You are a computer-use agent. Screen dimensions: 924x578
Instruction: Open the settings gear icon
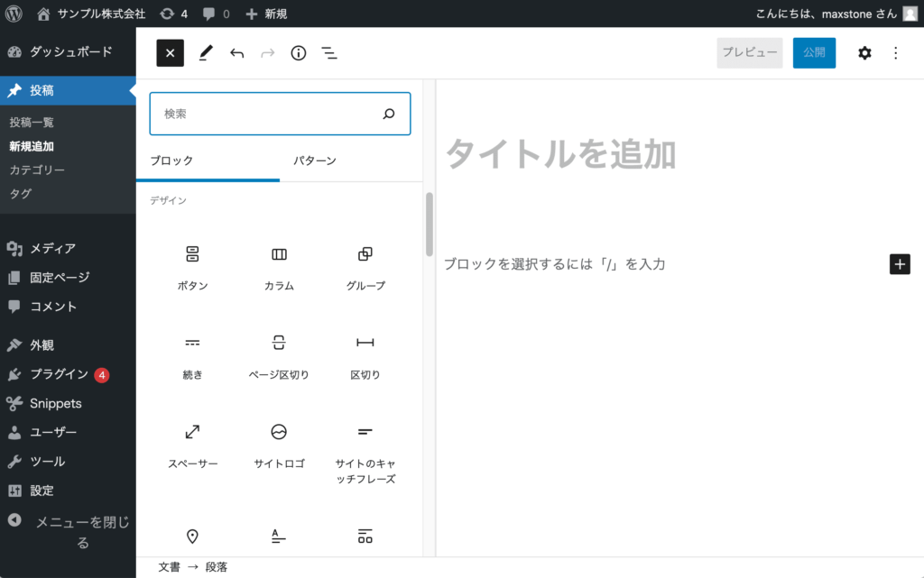click(x=864, y=52)
